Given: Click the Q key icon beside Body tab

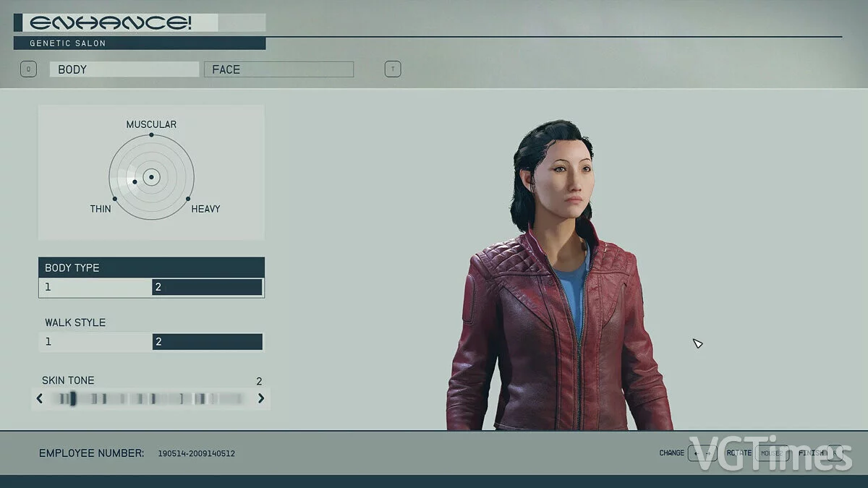Looking at the screenshot, I should pos(28,69).
